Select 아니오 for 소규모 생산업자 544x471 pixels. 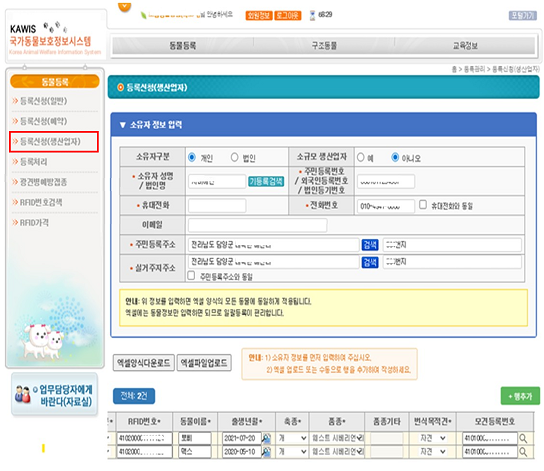[395, 157]
